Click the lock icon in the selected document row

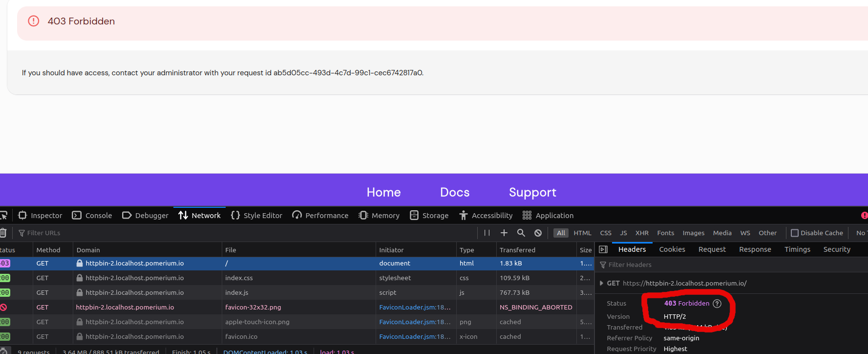(x=80, y=263)
